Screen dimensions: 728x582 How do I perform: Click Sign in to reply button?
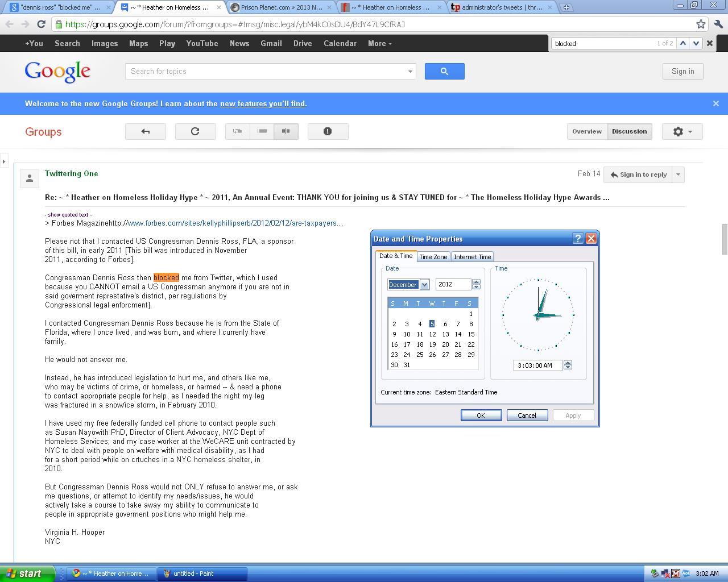pyautogui.click(x=638, y=174)
